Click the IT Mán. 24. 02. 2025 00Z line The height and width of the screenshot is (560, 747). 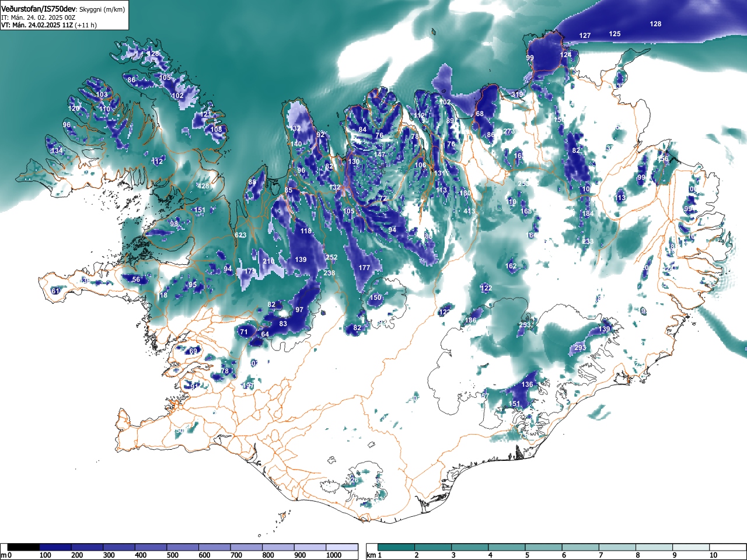pos(38,17)
